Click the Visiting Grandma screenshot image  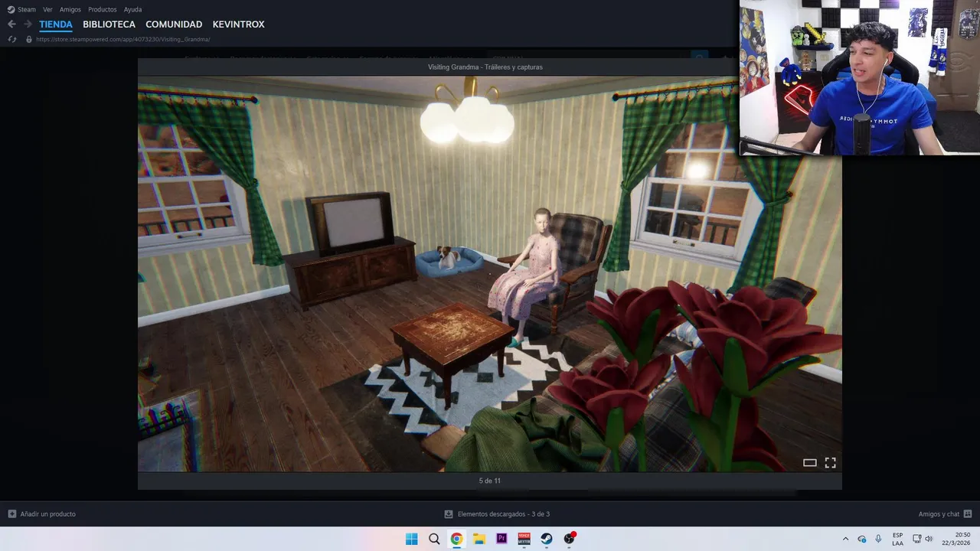(x=489, y=273)
